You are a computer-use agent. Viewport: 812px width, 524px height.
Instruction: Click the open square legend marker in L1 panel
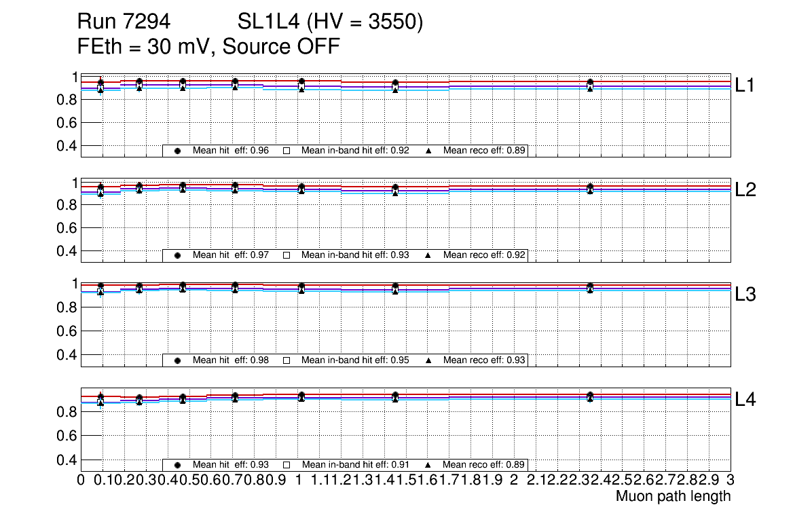pyautogui.click(x=286, y=151)
